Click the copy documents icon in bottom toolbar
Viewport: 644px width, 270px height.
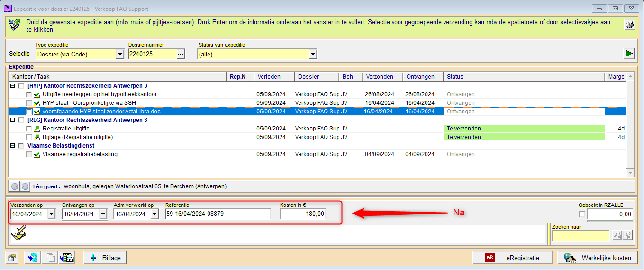click(50, 258)
